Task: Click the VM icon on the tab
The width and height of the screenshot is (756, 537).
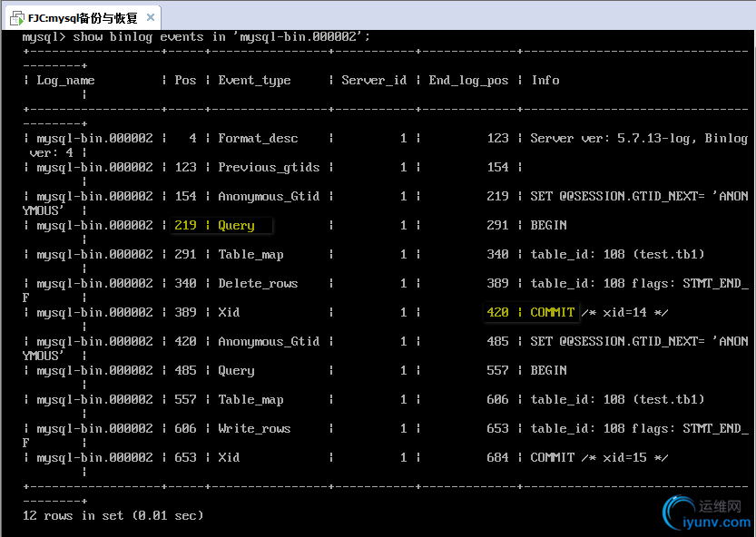Action: [17, 18]
